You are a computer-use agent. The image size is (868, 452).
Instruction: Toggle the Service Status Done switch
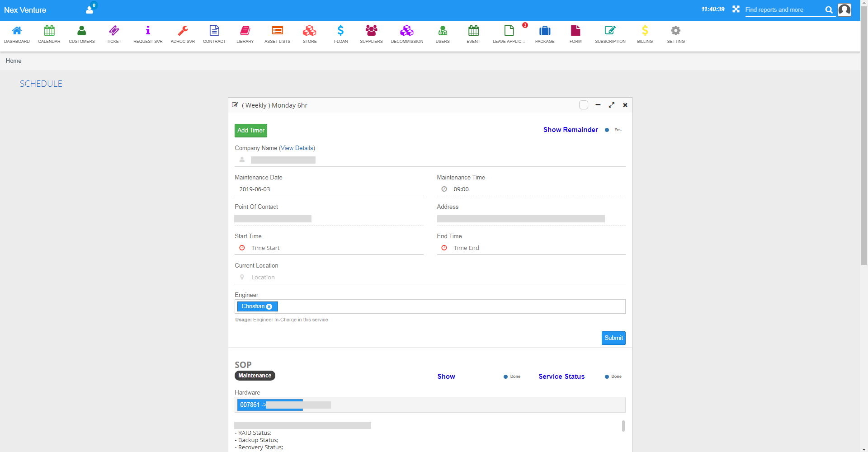pos(607,377)
